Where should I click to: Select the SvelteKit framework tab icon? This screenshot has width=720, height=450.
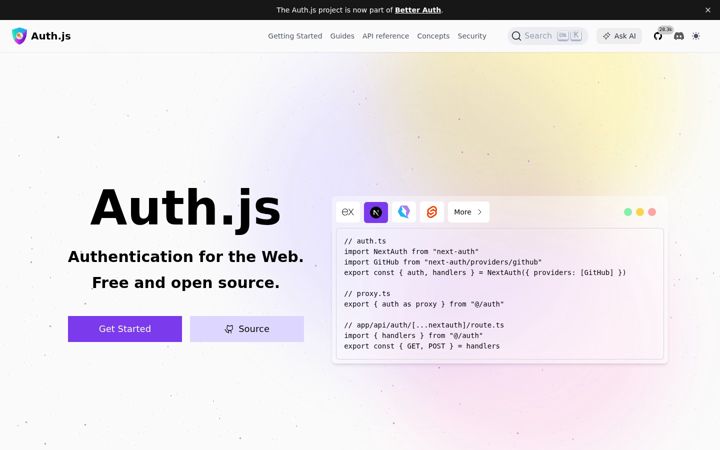click(x=432, y=212)
